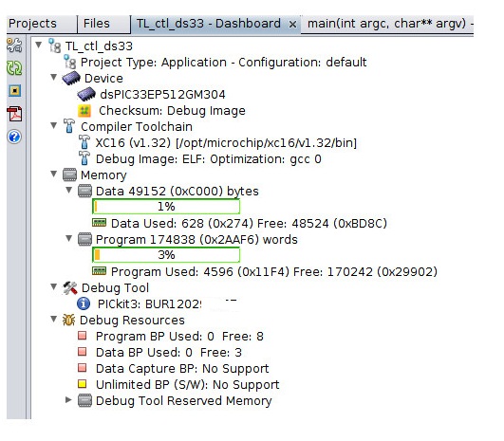The image size is (504, 441).
Task: Click the dsPIC33EP512GM304 chip icon
Action: tap(86, 94)
